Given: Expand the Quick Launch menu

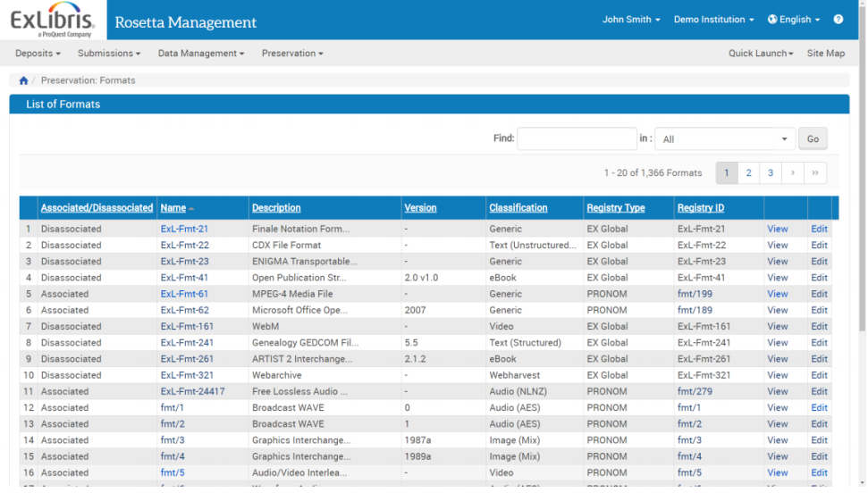Looking at the screenshot, I should pos(761,54).
